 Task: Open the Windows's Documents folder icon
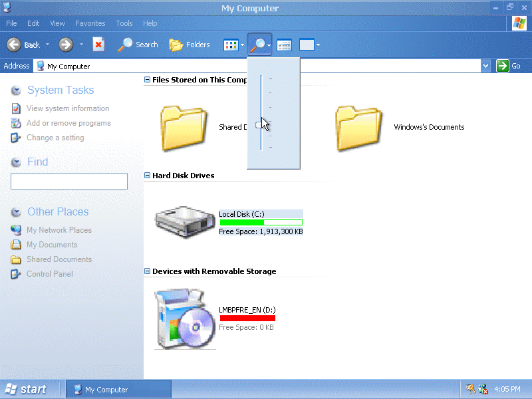tap(358, 128)
